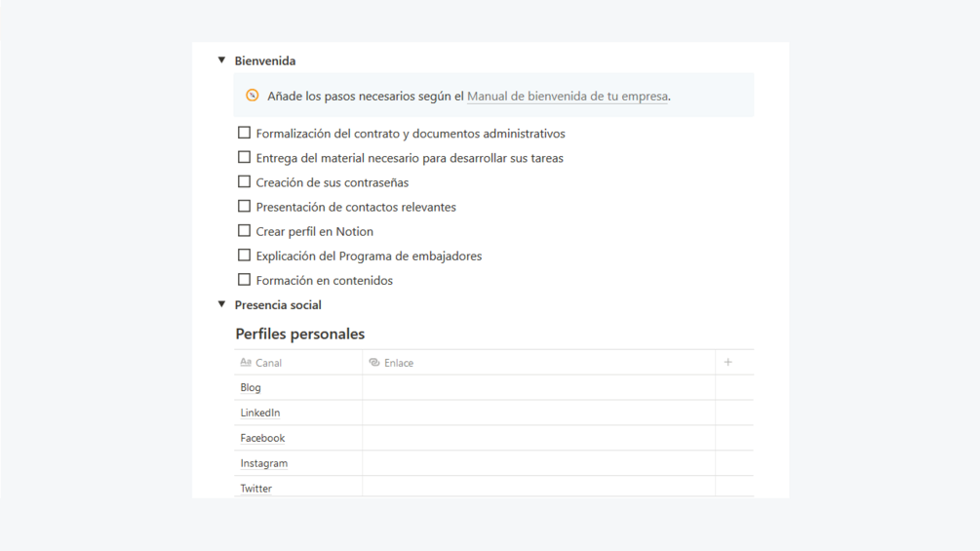Collapse the Bienvenida toggle section
980x551 pixels.
click(x=221, y=60)
